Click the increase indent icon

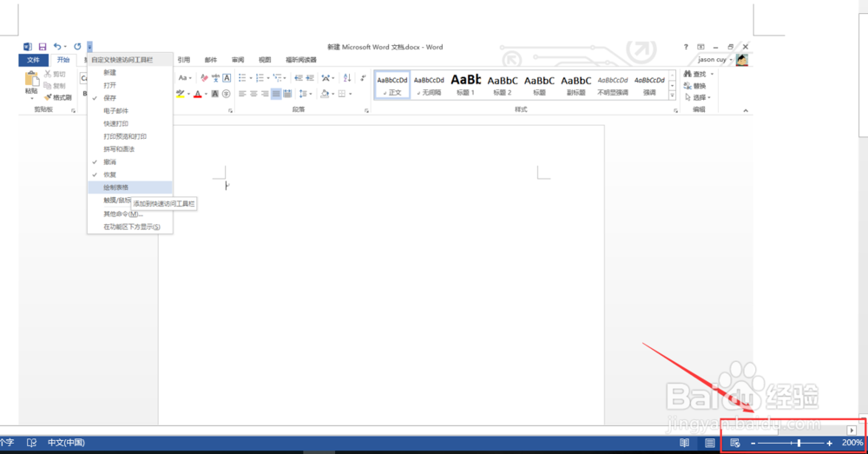tap(310, 78)
